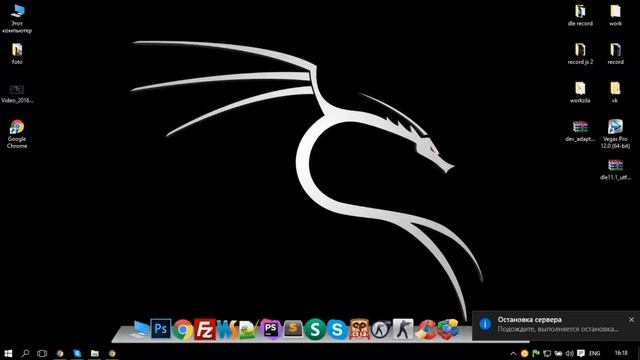Click the green flag tray icon
The width and height of the screenshot is (640, 360).
(536, 353)
